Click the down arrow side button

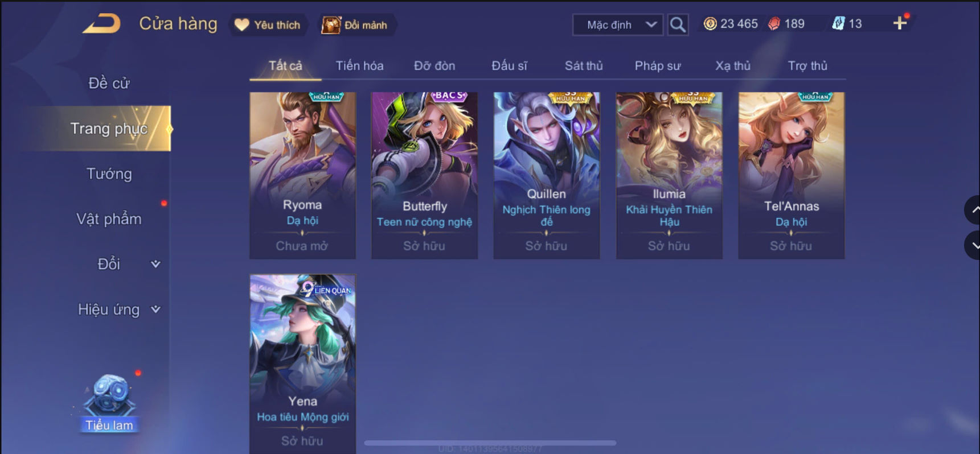[x=973, y=245]
